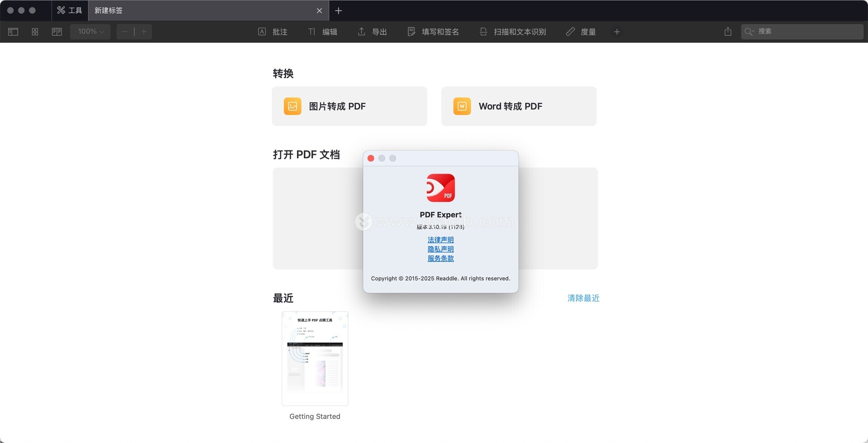
Task: Click the 打开 PDF 文档 heading
Action: coord(307,155)
